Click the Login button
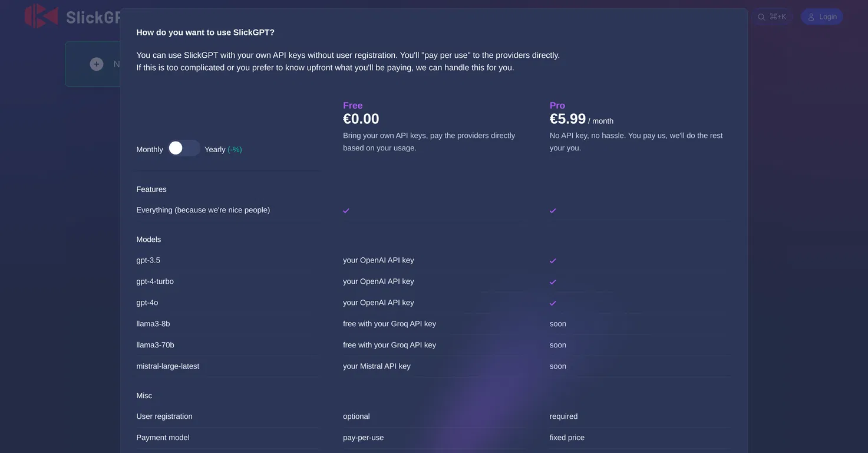The image size is (868, 453). click(x=821, y=17)
